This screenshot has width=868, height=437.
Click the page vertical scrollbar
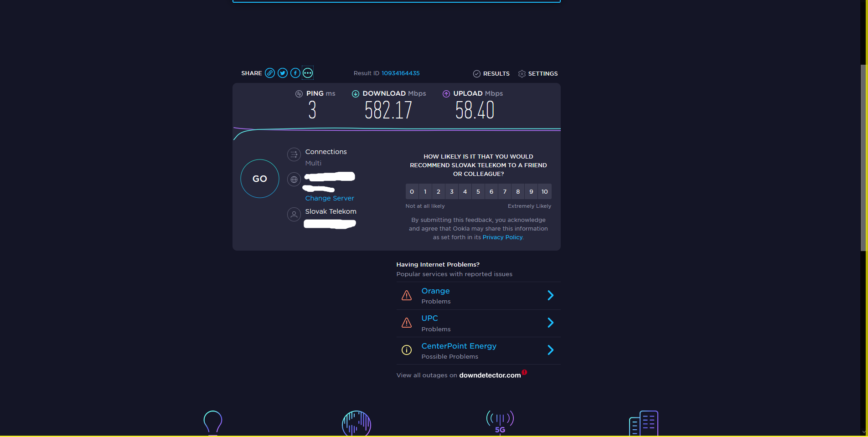click(863, 157)
